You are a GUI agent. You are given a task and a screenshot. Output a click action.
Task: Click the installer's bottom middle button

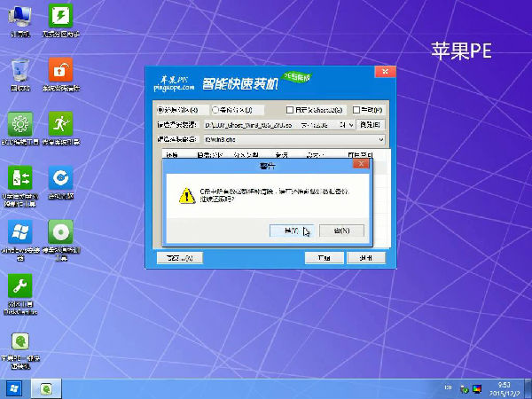click(324, 258)
